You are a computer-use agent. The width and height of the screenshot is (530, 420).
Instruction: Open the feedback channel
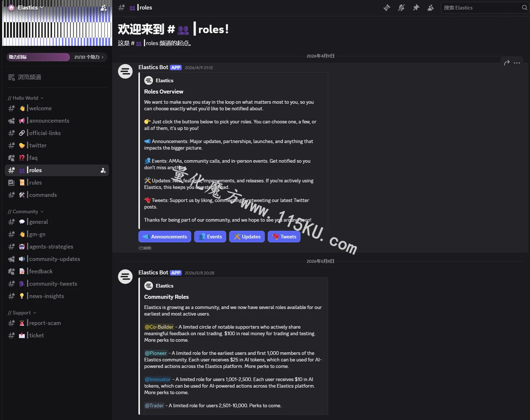pos(57,271)
